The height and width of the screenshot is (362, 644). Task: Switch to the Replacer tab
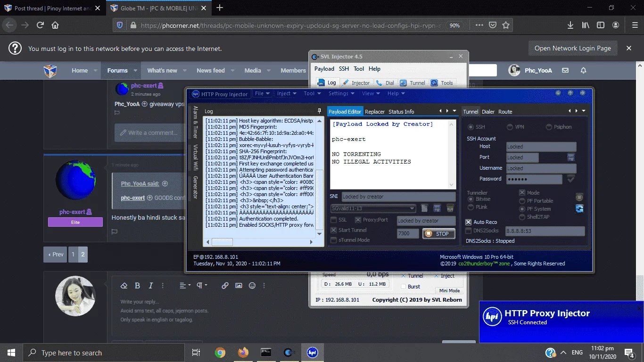(375, 112)
